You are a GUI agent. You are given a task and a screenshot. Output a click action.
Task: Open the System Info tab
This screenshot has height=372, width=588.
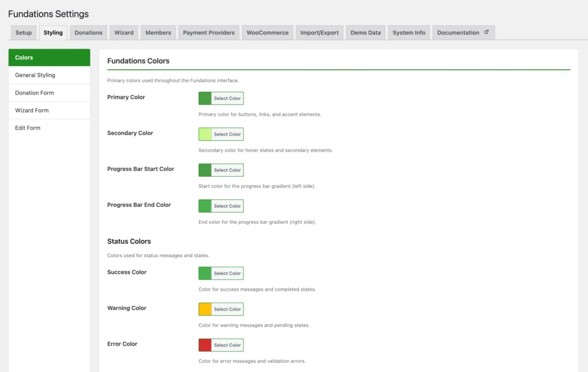tap(409, 33)
